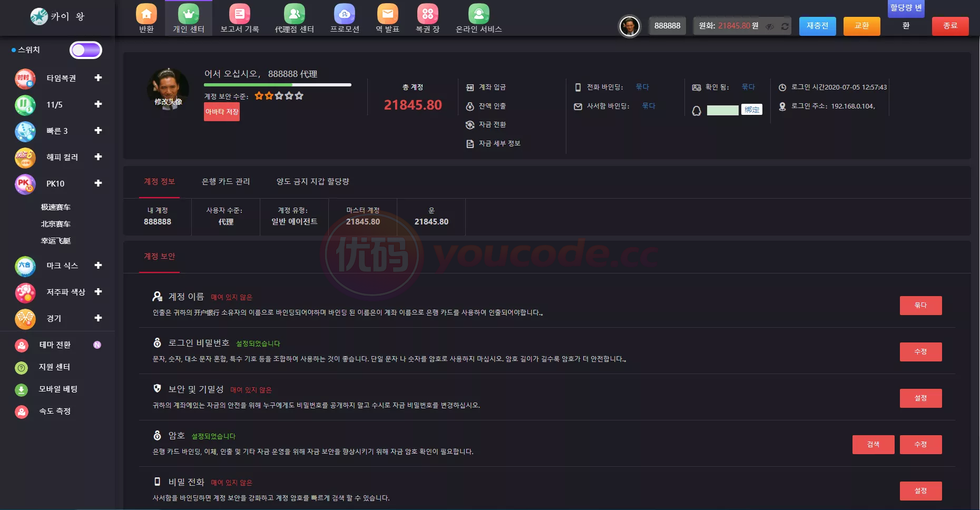980x510 pixels.
Task: Click the red 종료 button
Action: pyautogui.click(x=950, y=26)
